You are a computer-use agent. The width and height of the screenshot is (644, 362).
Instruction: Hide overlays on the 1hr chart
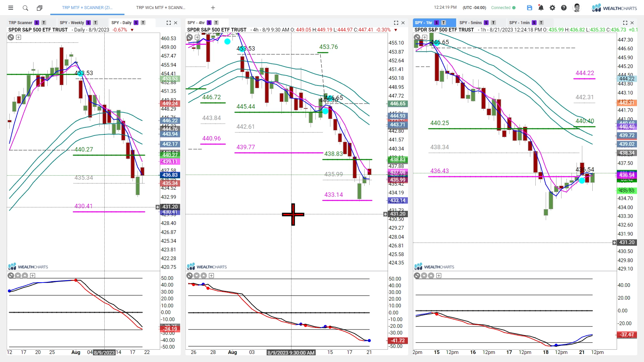point(417,37)
